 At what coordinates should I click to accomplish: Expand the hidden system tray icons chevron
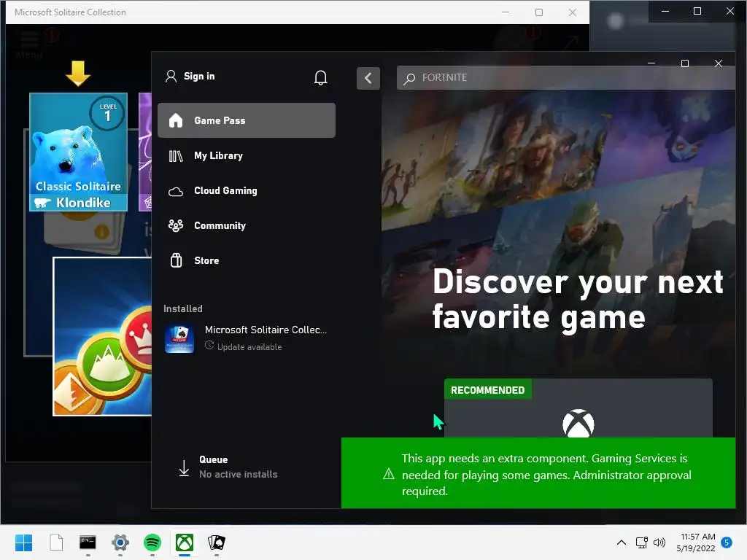click(x=622, y=542)
